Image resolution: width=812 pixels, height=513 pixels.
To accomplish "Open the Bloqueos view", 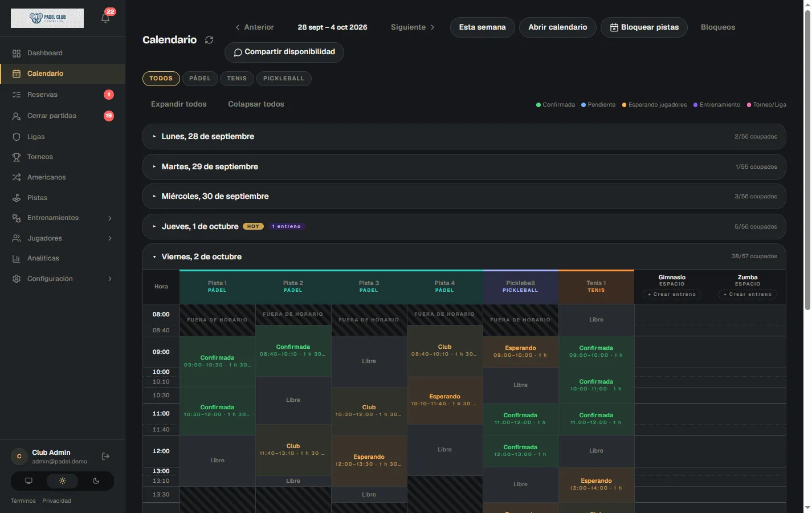I will pos(718,27).
